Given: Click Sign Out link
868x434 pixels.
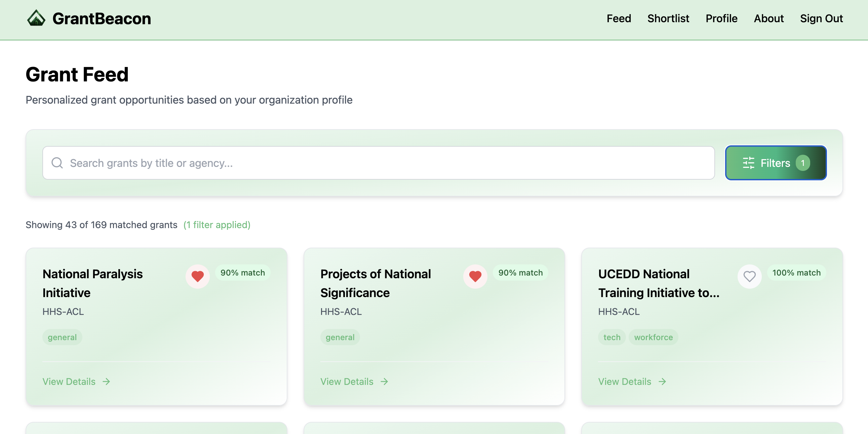Looking at the screenshot, I should 821,19.
